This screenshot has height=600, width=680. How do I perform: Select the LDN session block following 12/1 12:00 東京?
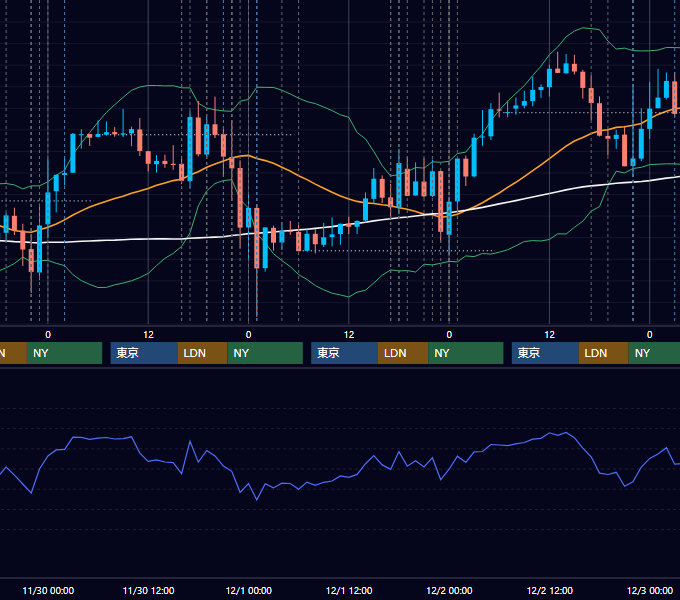pos(403,353)
